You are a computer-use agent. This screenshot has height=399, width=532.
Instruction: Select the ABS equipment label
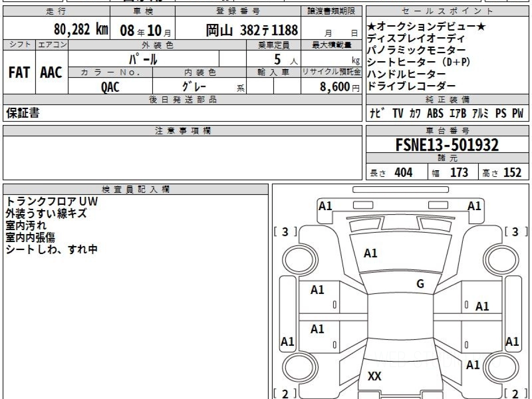tap(435, 113)
